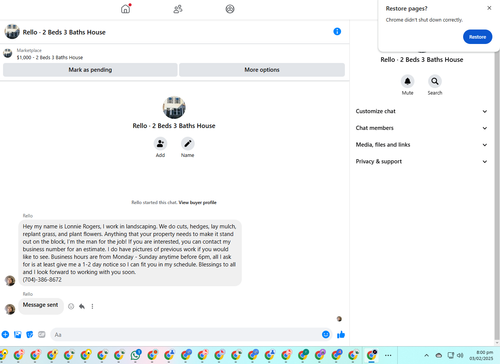Open the display or network tray icon
Viewport: 500px width, 364px height.
pos(450,355)
